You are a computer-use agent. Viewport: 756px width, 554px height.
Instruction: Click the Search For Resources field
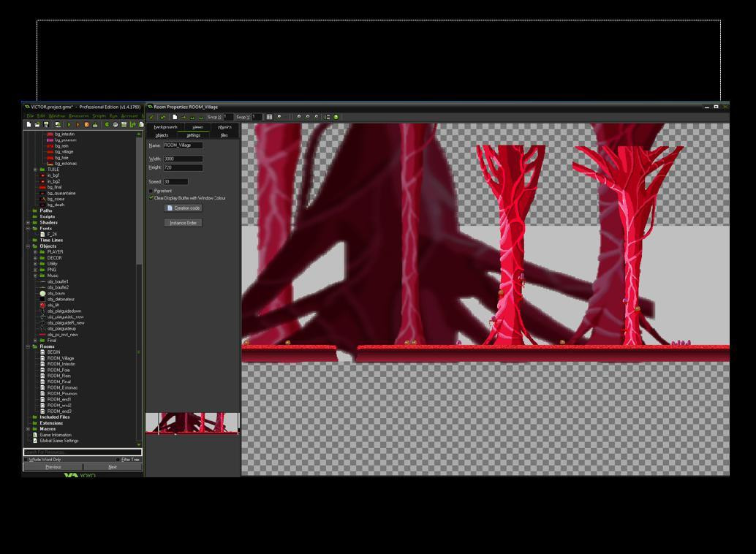pyautogui.click(x=83, y=452)
